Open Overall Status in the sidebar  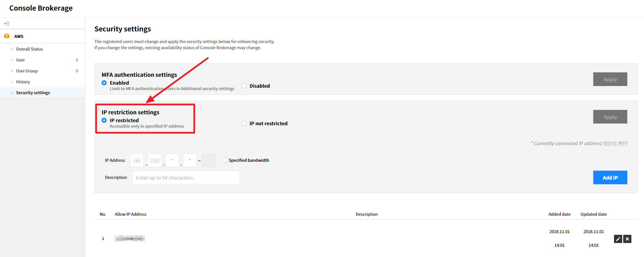(29, 49)
